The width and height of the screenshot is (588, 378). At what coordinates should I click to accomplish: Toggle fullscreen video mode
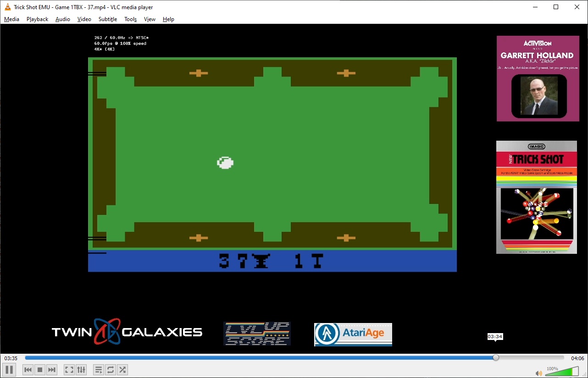[x=69, y=370]
